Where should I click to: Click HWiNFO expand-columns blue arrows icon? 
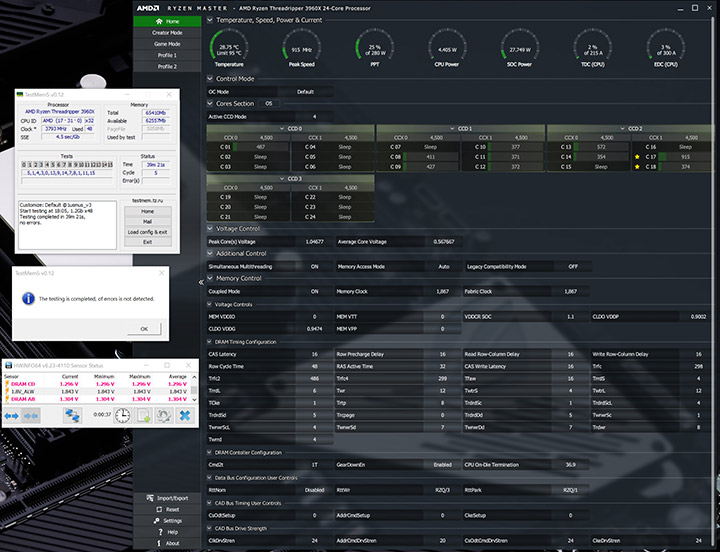coord(11,416)
